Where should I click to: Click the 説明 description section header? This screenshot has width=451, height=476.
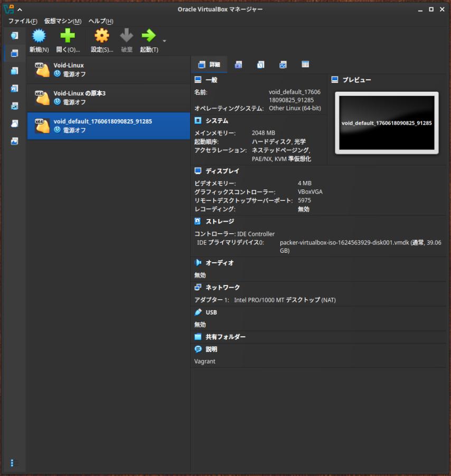coord(211,349)
